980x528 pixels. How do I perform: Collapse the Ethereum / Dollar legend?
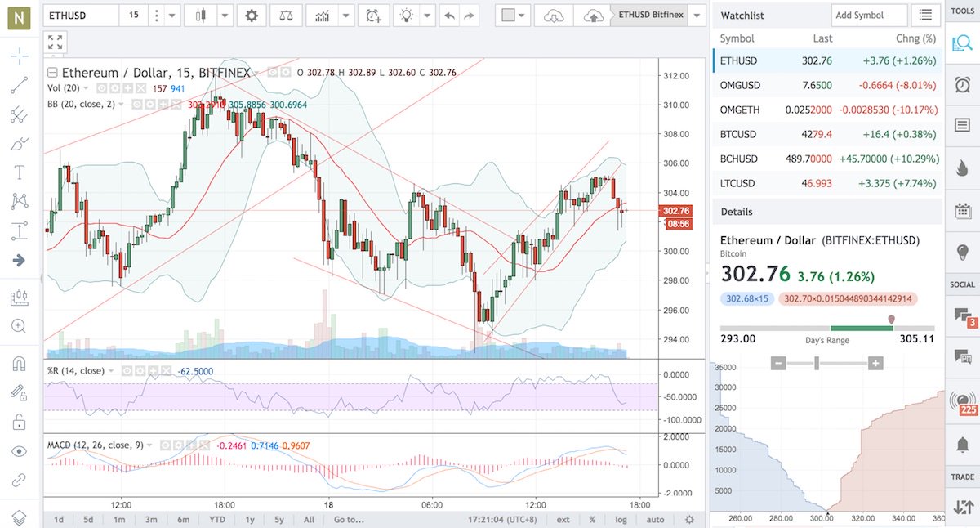point(53,72)
